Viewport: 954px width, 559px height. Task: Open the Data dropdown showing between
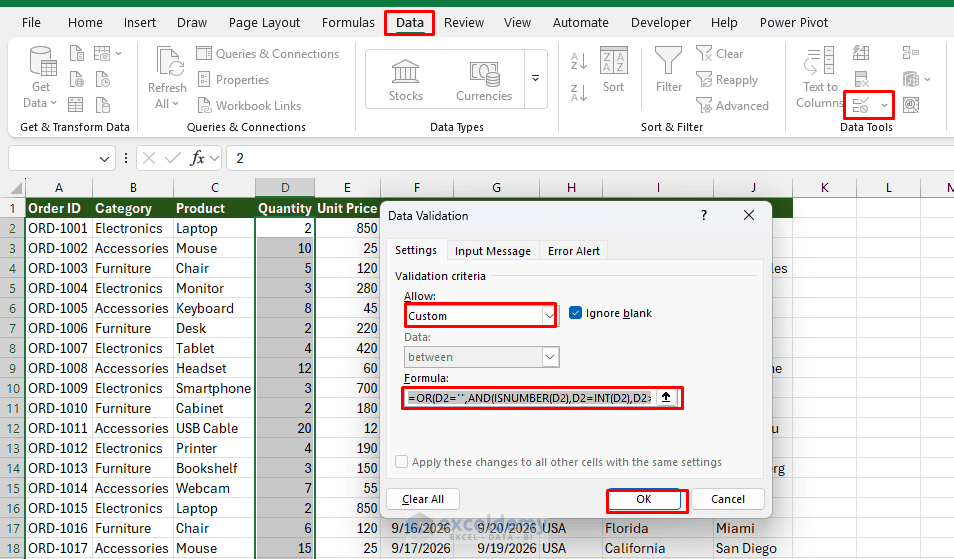coord(550,357)
